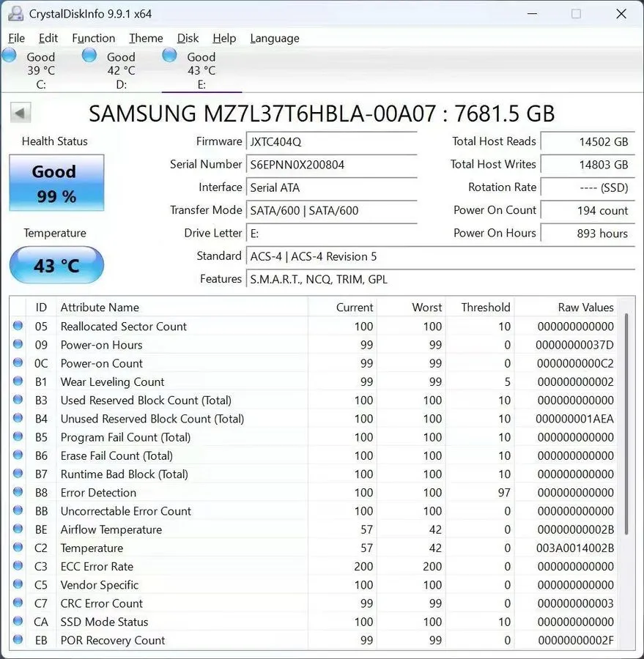Click status dot for Reallocated Sector Count
644x659 pixels.
18,326
